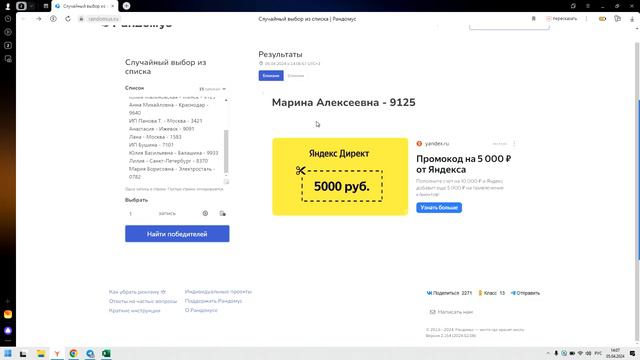Click the copy/document icon beside запись

(222, 213)
